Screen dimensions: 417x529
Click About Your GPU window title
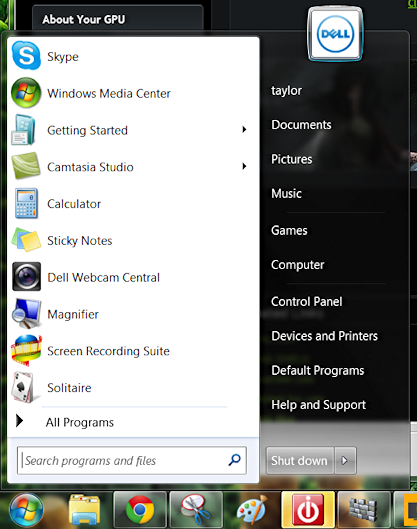pyautogui.click(x=84, y=20)
